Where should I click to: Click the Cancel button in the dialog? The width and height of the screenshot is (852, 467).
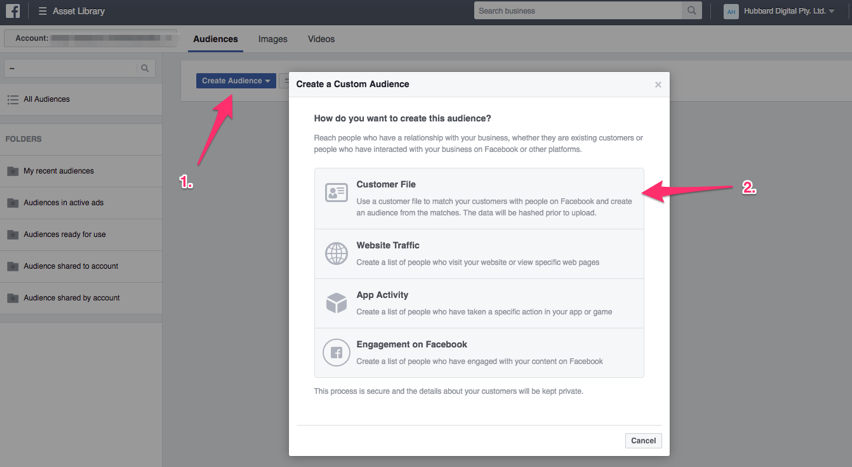pyautogui.click(x=643, y=440)
